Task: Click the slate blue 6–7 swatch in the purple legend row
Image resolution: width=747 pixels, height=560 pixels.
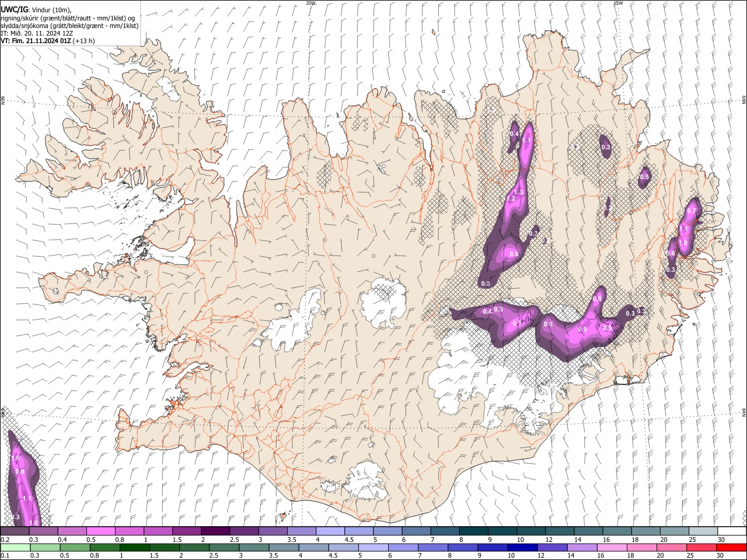Action: (x=416, y=531)
